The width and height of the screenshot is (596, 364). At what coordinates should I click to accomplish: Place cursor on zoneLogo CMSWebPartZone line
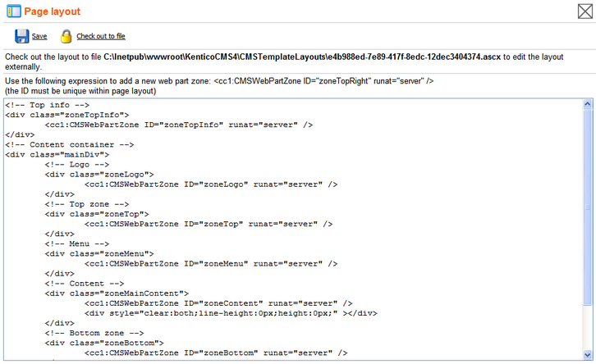[x=211, y=184]
